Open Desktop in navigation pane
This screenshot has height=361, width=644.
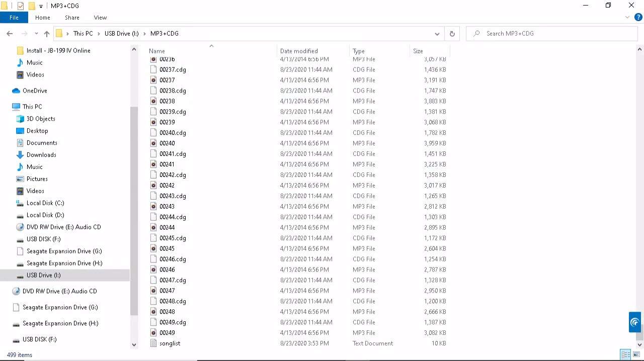coord(37,131)
